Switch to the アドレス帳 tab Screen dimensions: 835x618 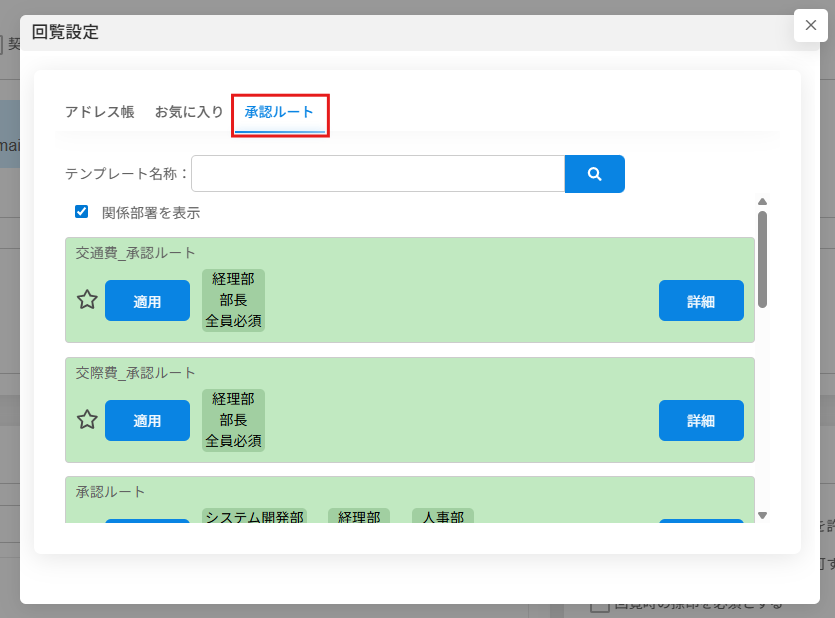[99, 112]
